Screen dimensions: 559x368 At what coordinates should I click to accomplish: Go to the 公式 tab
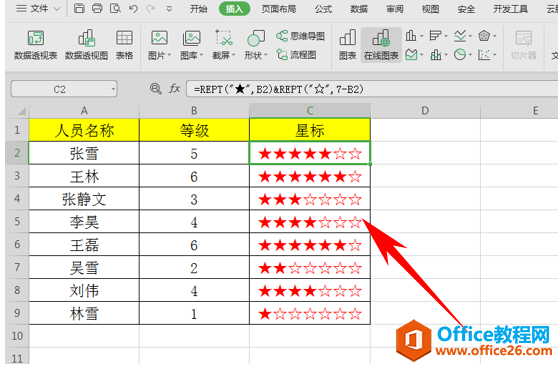pyautogui.click(x=323, y=9)
